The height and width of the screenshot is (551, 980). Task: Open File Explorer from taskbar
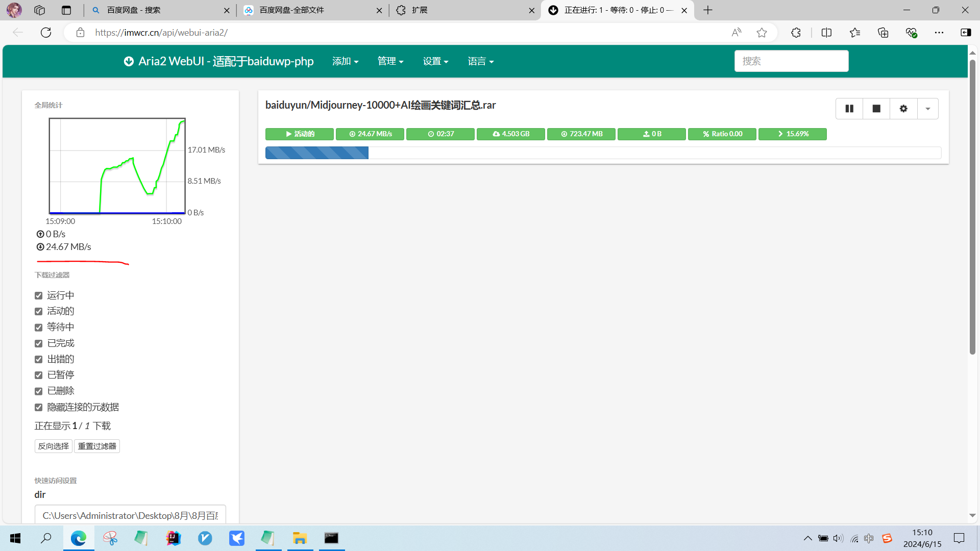coord(300,538)
